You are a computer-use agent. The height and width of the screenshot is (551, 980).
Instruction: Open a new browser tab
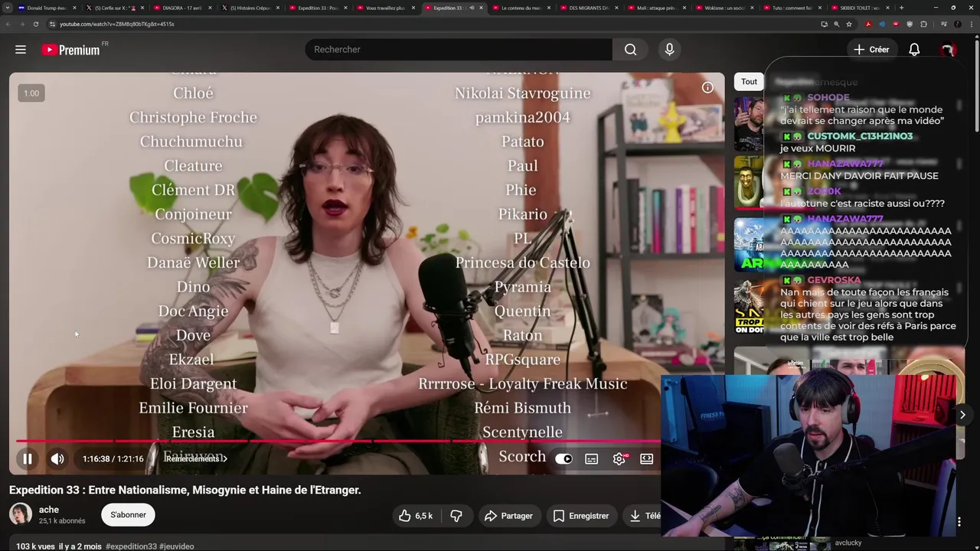901,8
